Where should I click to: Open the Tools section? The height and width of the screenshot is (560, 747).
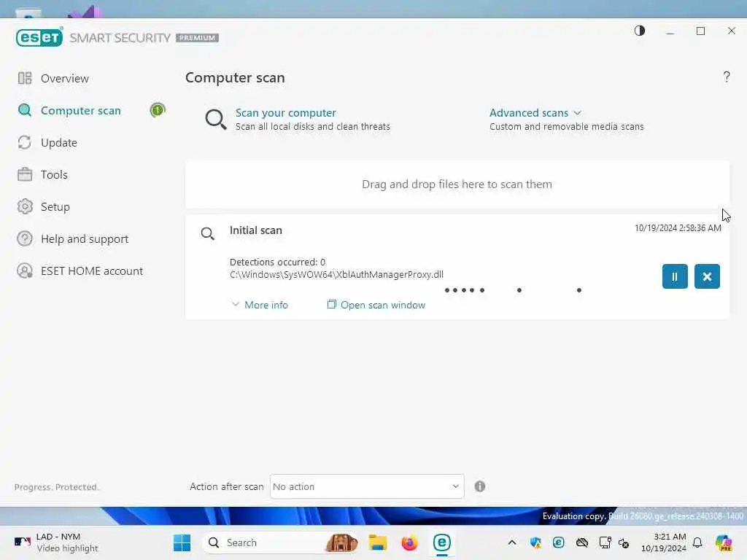point(54,175)
